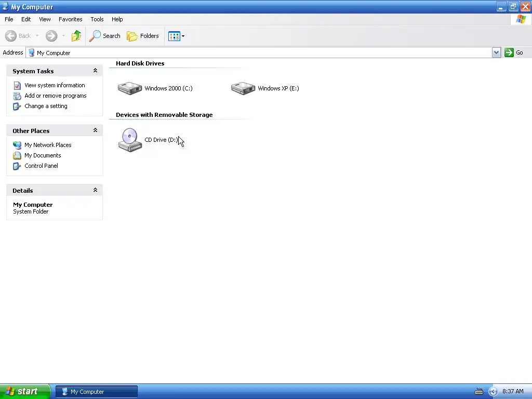This screenshot has height=399, width=532.
Task: Collapse the System Tasks panel
Action: coord(96,71)
